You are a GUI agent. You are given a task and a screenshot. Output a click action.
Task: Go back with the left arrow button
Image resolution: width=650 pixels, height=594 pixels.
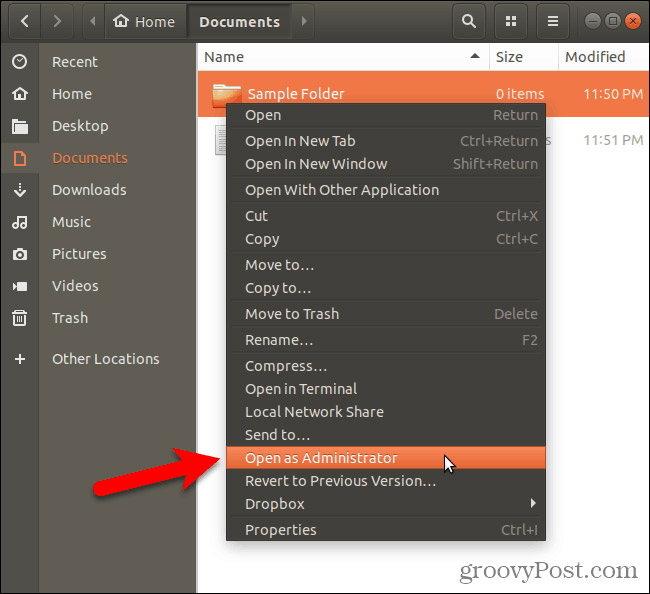[21, 21]
